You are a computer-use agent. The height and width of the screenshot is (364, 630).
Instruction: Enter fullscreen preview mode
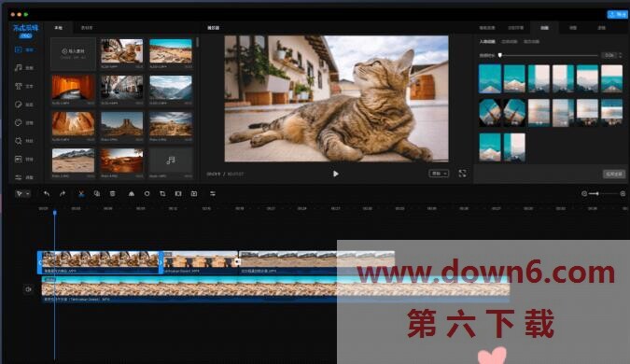pos(462,174)
